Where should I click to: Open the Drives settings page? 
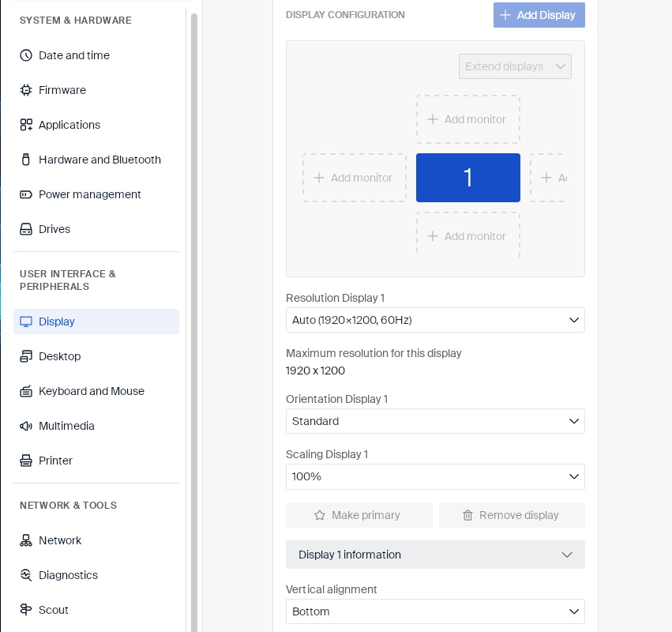tap(96, 229)
